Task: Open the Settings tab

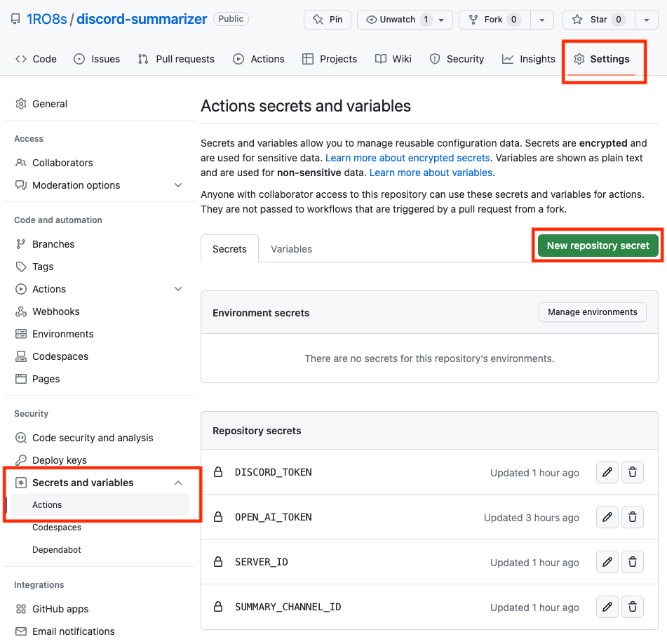Action: point(602,59)
